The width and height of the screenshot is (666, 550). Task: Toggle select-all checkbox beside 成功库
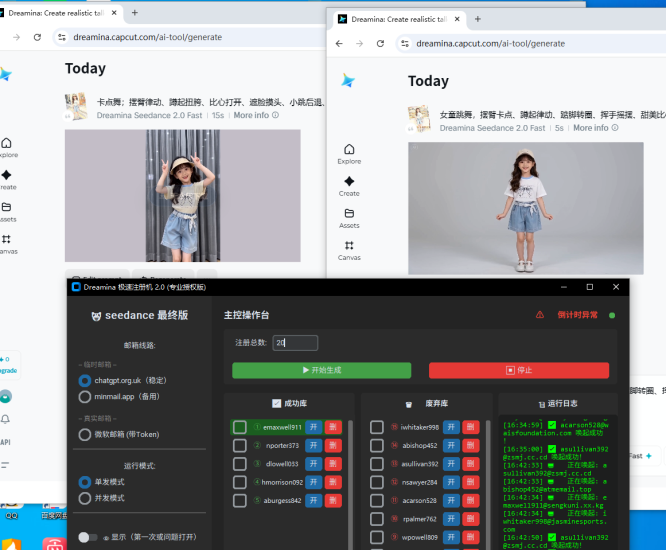point(277,403)
